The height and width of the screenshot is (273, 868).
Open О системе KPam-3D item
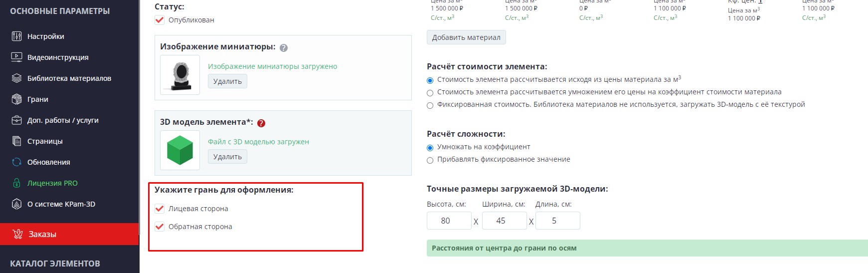coord(61,204)
